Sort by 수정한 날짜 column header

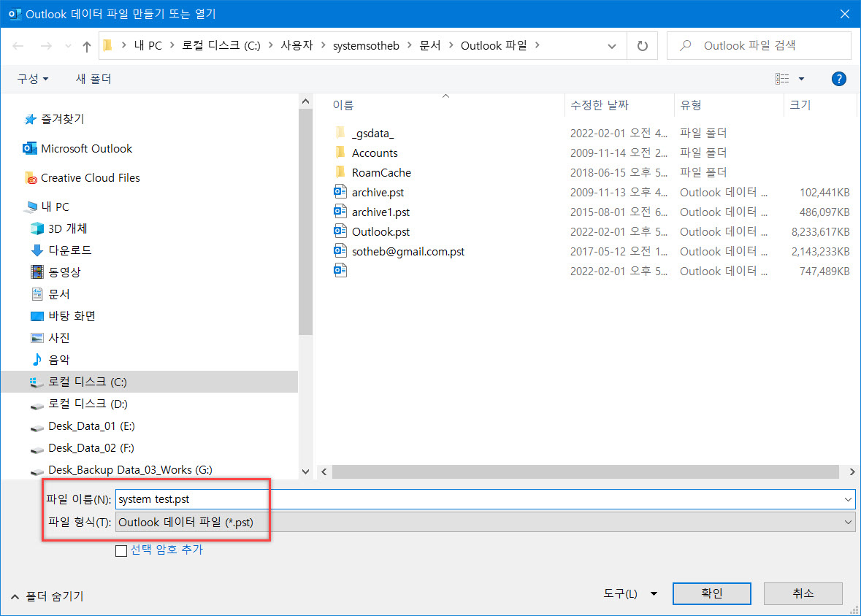[600, 105]
